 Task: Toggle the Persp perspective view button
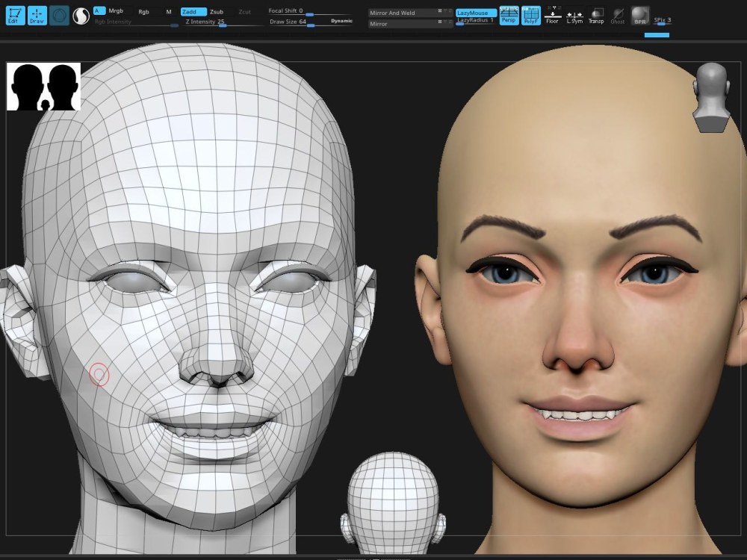[509, 15]
